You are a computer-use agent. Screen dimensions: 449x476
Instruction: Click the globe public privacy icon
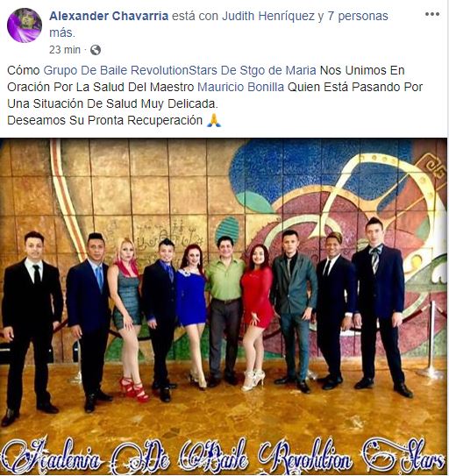[96, 50]
